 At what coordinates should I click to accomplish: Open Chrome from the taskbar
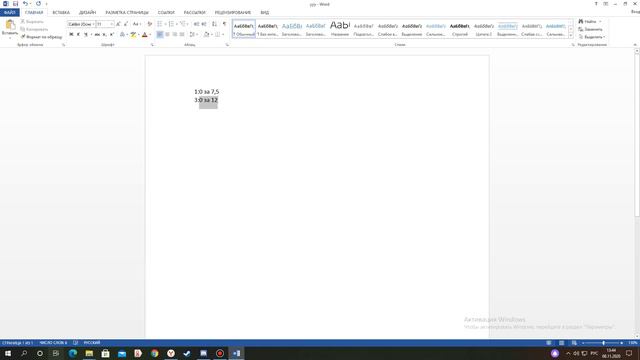point(154,353)
